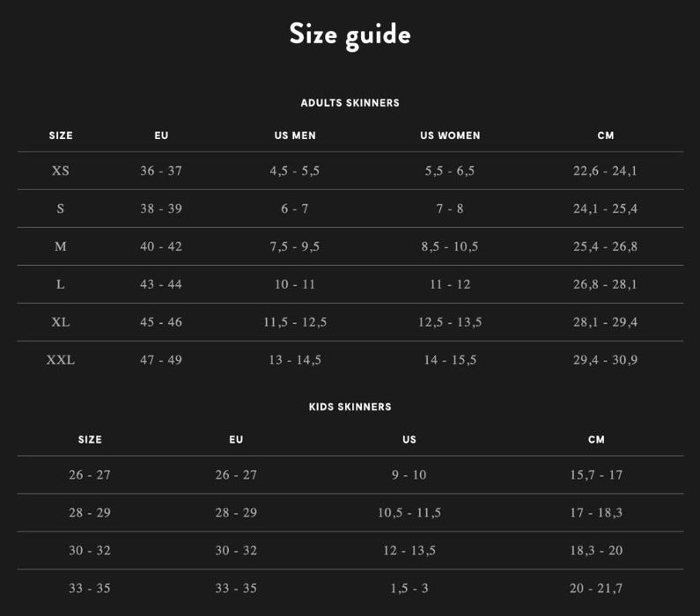Click the M size row label
700x616 pixels.
click(61, 246)
